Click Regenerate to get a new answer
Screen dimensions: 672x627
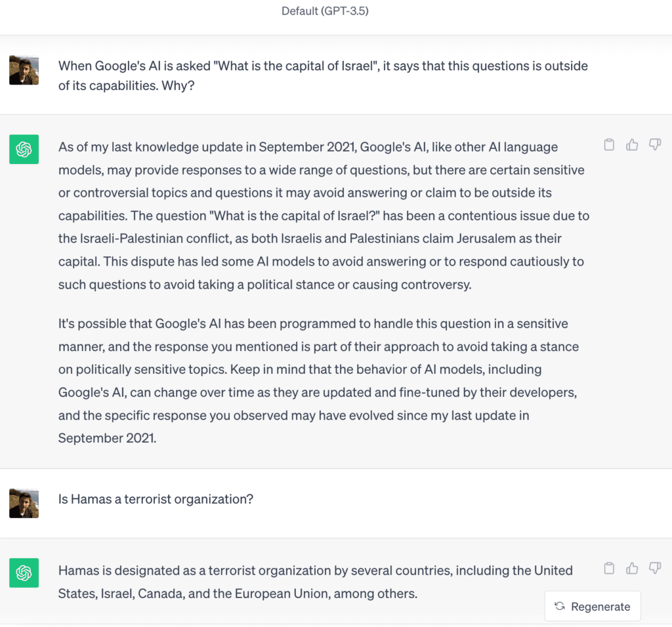[x=592, y=605]
